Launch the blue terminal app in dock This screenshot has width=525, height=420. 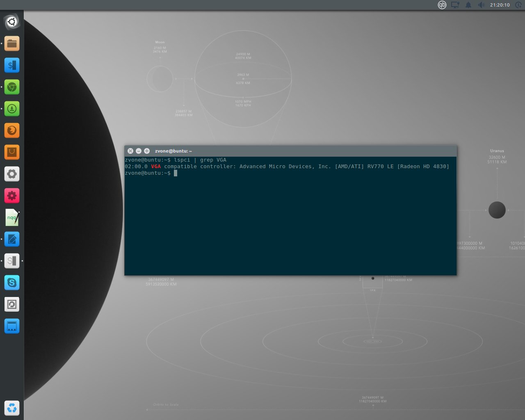pyautogui.click(x=12, y=65)
